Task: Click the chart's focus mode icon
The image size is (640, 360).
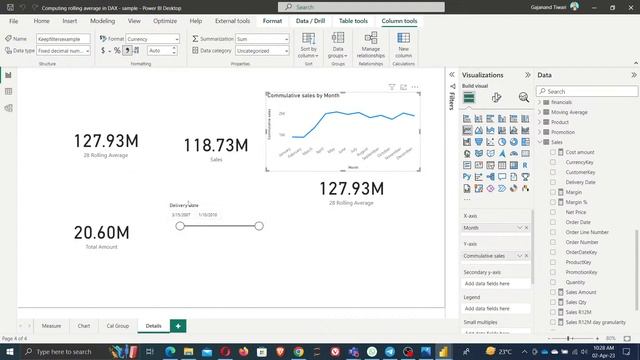Action: [x=403, y=87]
